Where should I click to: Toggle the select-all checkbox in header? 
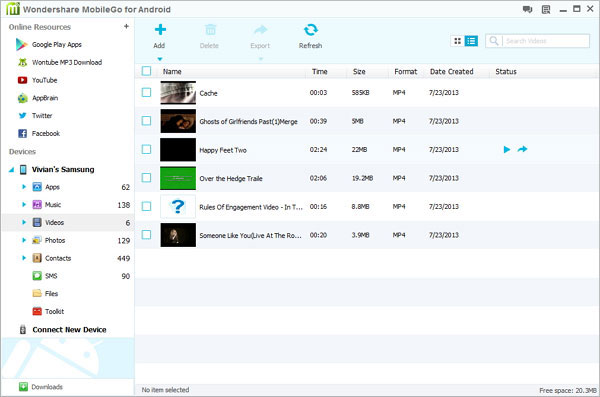[x=146, y=71]
